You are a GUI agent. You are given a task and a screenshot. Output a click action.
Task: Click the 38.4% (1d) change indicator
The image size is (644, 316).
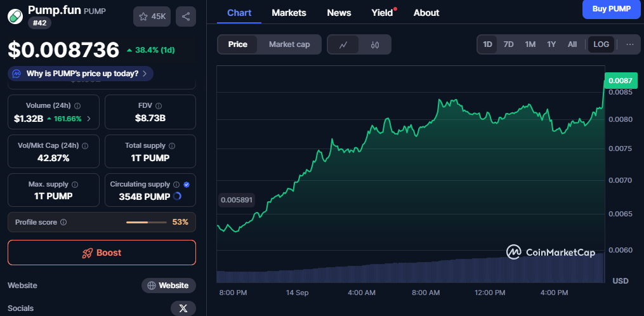(151, 50)
